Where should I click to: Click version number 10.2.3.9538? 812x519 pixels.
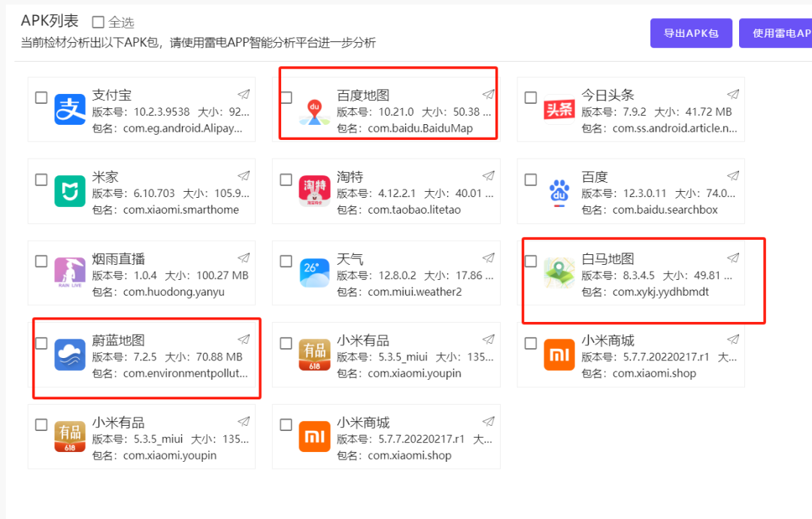point(162,112)
